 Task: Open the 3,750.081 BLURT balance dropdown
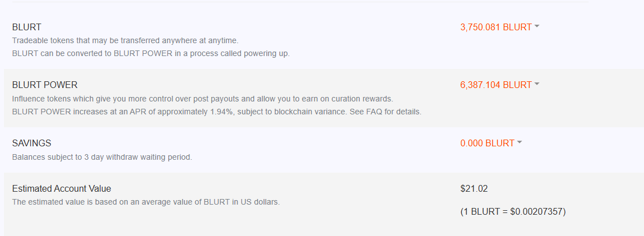pyautogui.click(x=496, y=27)
